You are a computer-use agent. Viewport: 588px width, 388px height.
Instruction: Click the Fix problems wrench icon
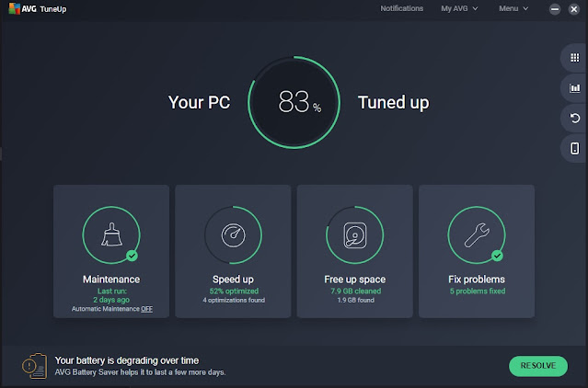coord(477,235)
